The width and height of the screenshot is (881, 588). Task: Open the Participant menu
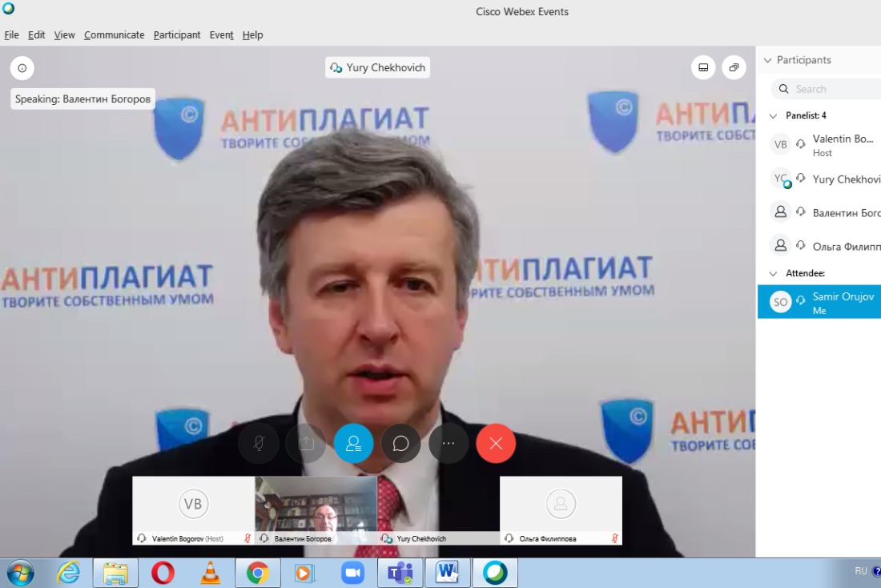pos(177,35)
